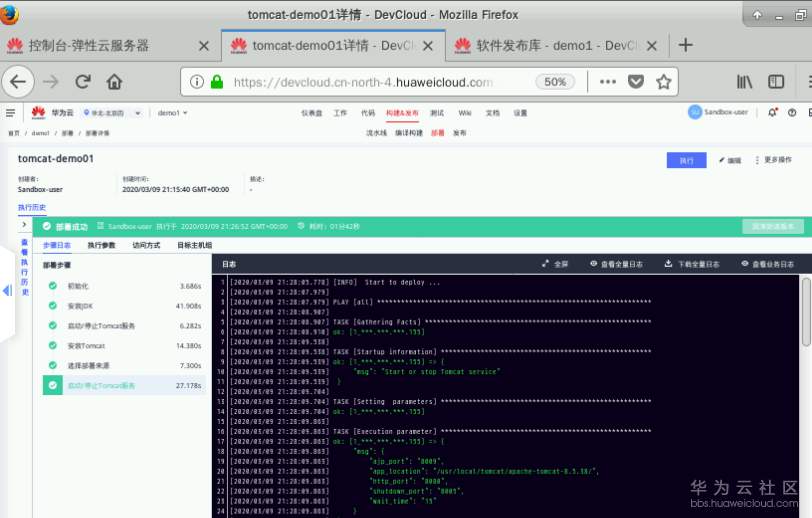Click the 首页 breadcrumb link

click(x=13, y=133)
